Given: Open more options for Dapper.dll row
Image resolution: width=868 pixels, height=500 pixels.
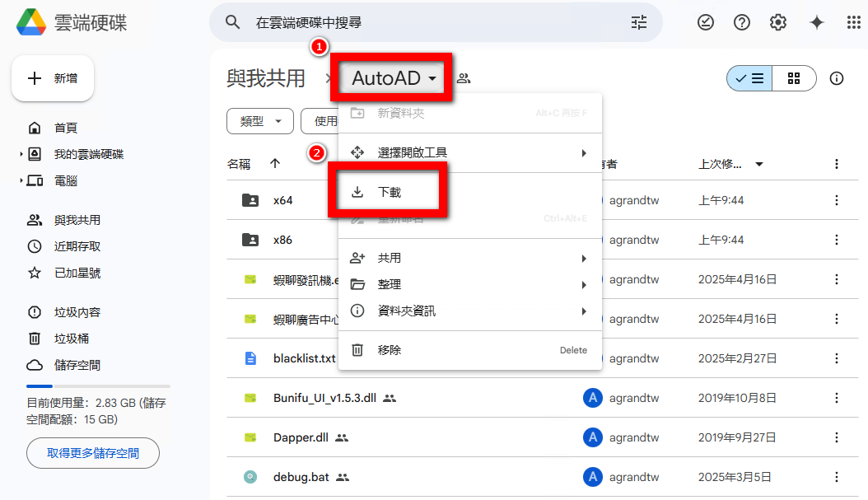Looking at the screenshot, I should pos(837,437).
